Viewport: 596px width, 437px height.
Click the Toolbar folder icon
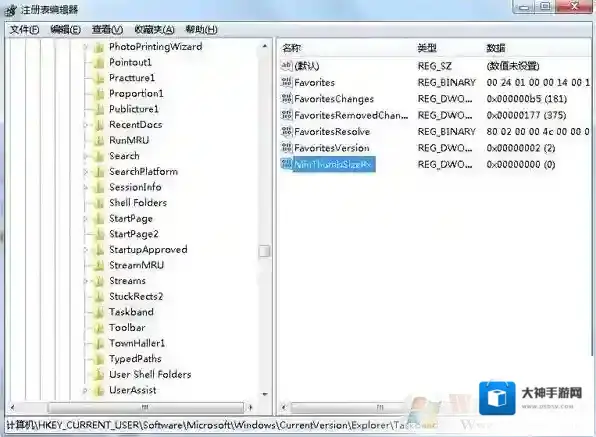pos(99,328)
